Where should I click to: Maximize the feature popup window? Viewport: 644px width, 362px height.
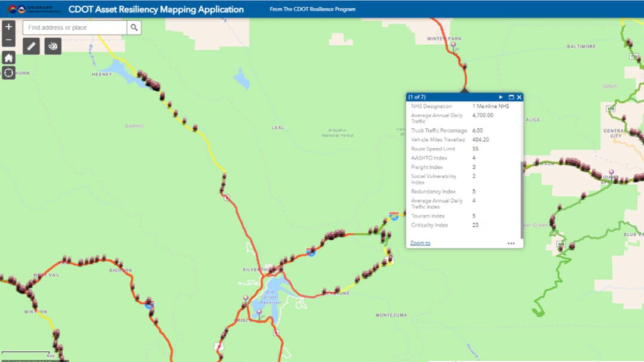tap(511, 97)
